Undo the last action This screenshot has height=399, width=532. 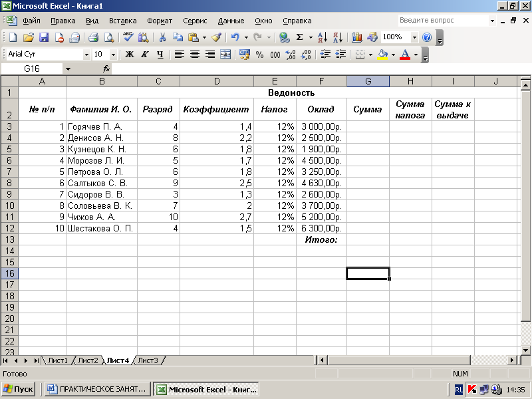click(235, 37)
